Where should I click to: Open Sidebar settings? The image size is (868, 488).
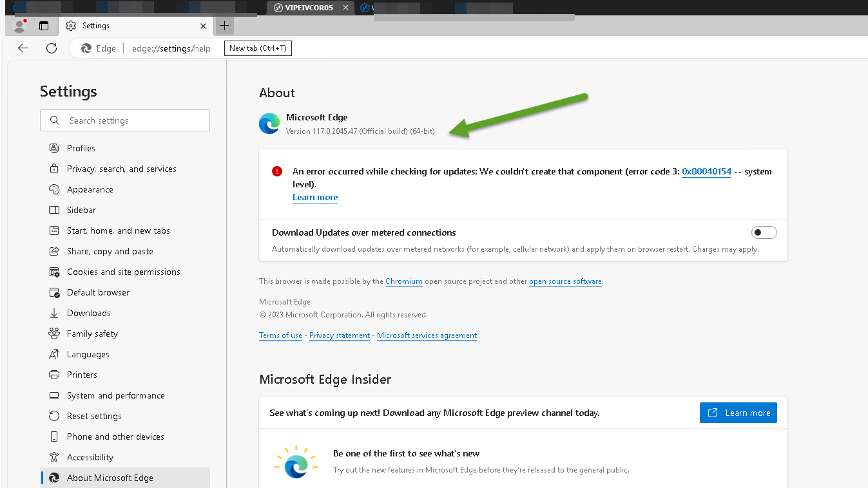82,210
